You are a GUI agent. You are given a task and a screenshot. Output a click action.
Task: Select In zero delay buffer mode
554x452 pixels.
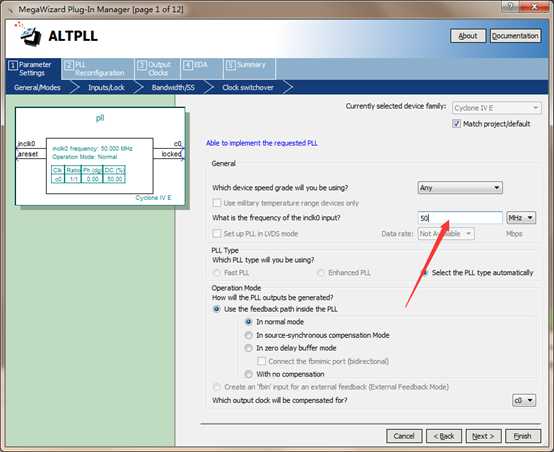pos(249,348)
